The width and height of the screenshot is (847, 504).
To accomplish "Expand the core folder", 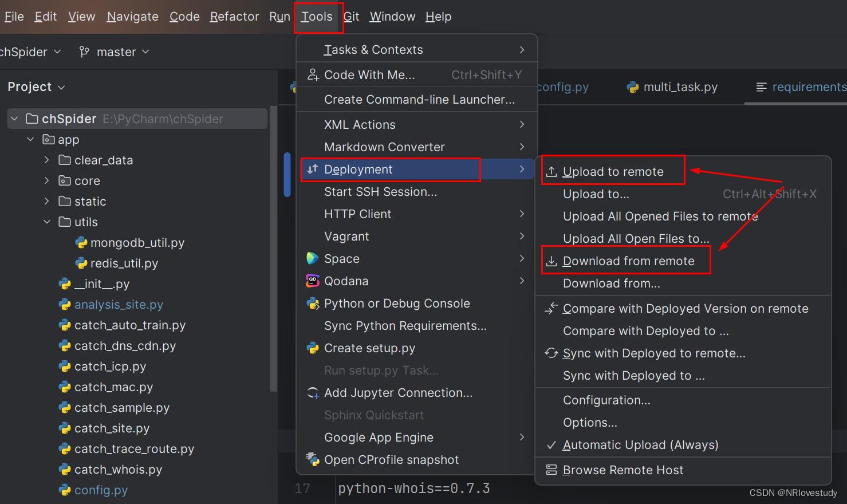I will [46, 180].
